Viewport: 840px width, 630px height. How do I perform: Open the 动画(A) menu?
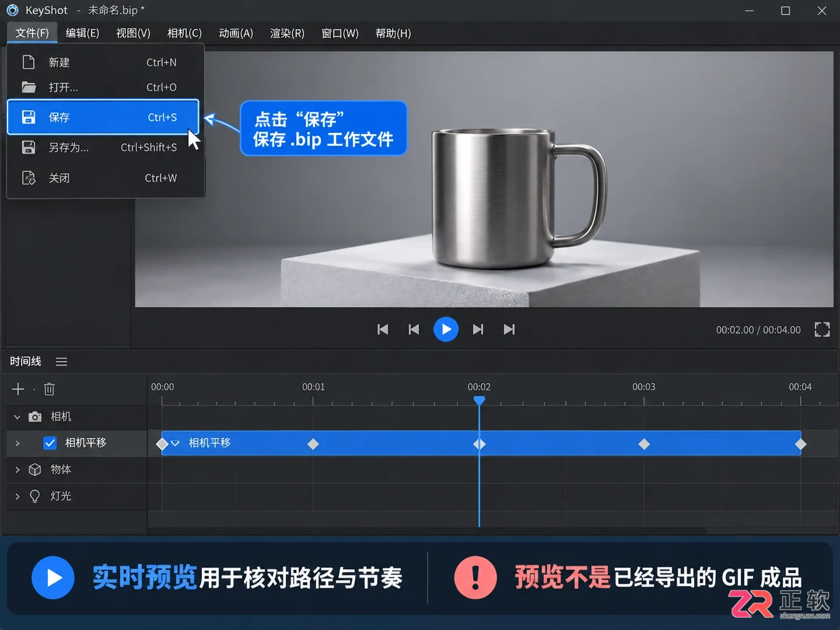(236, 33)
